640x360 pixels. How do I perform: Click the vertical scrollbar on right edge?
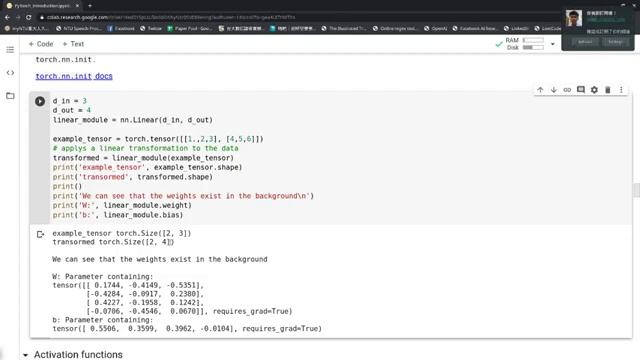pos(636,190)
